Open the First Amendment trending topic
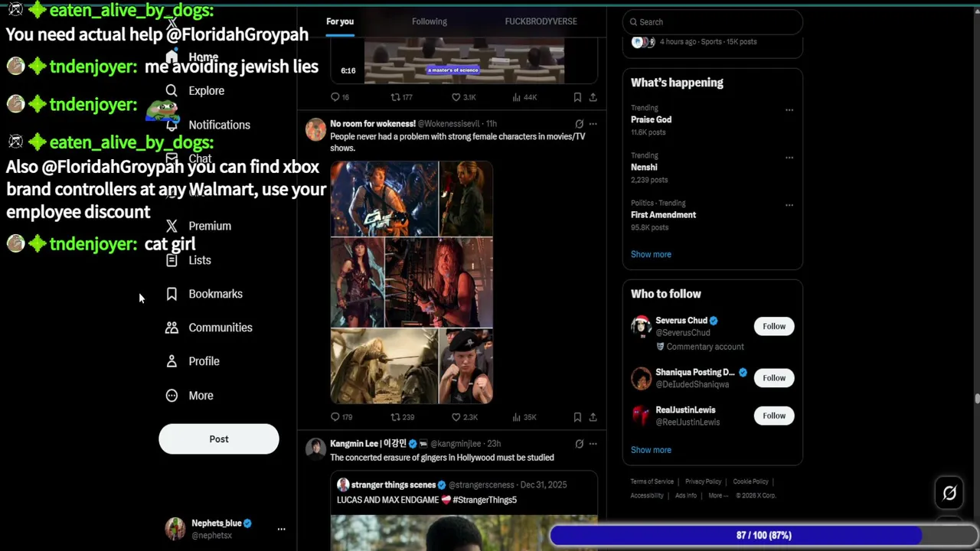980x551 pixels. pos(663,215)
